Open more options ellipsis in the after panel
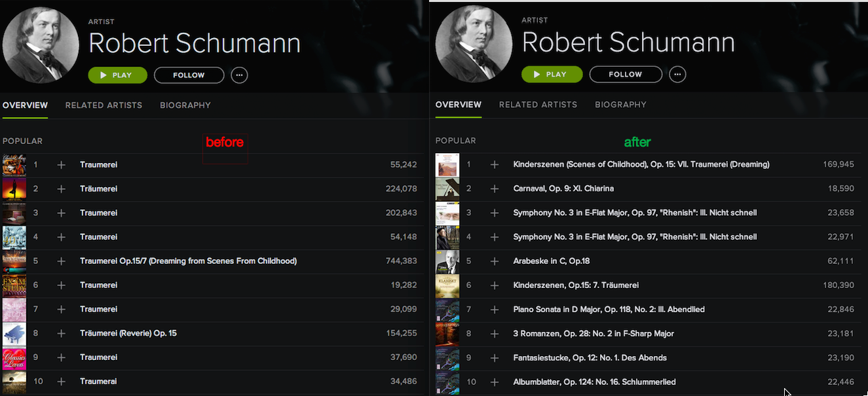Screen dimensions: 868x396 [x=677, y=75]
